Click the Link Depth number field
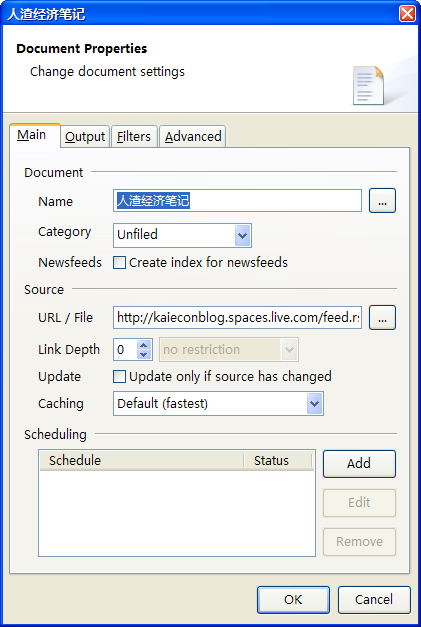This screenshot has height=627, width=421. (126, 349)
